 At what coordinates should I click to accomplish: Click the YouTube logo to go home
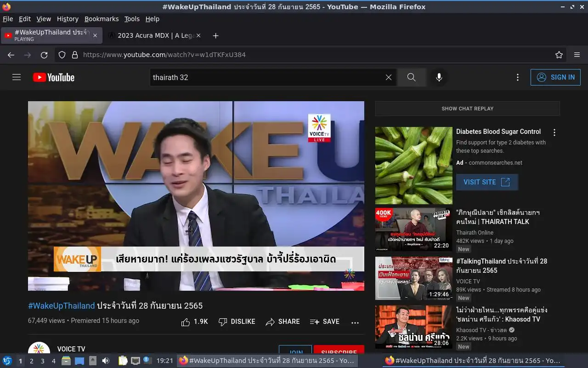pyautogui.click(x=54, y=77)
